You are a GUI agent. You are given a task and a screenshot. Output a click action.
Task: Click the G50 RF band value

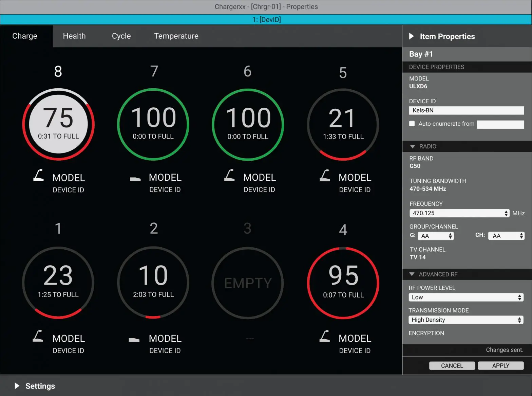point(415,166)
